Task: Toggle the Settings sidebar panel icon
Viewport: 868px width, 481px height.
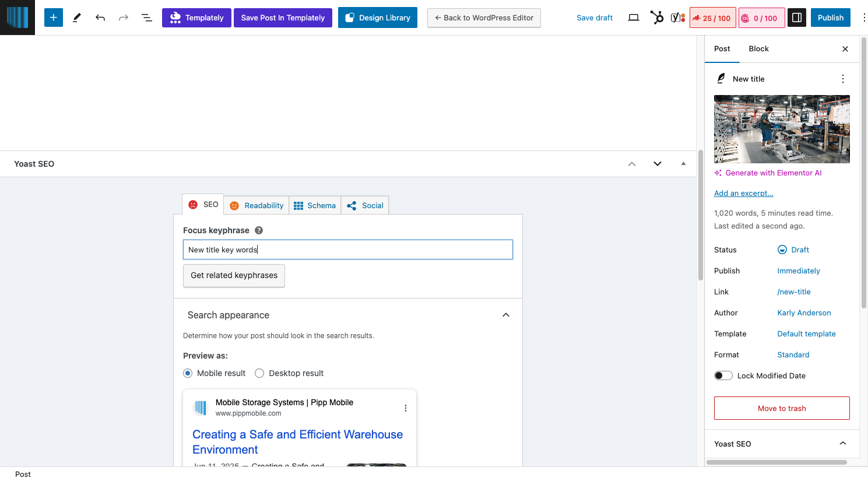Action: [x=797, y=17]
